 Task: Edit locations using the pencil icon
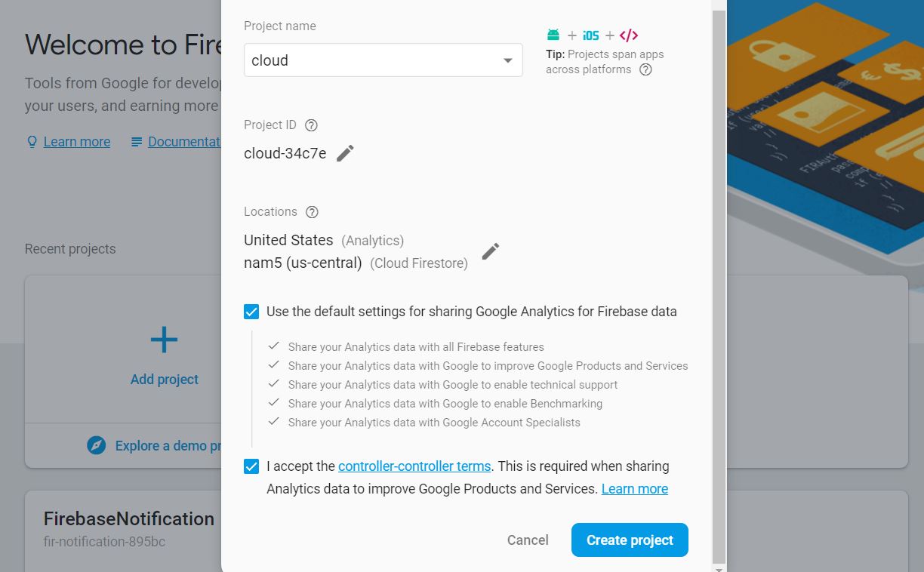tap(491, 251)
